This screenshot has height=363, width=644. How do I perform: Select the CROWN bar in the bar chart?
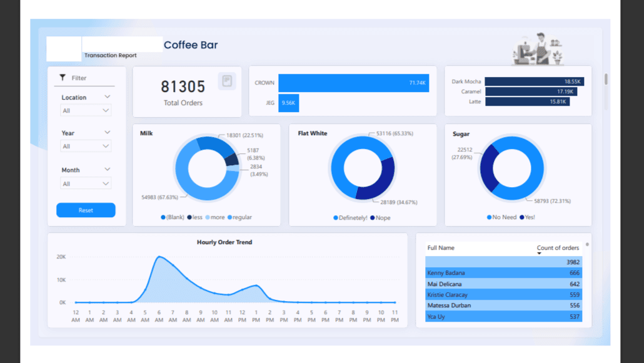[x=353, y=82]
